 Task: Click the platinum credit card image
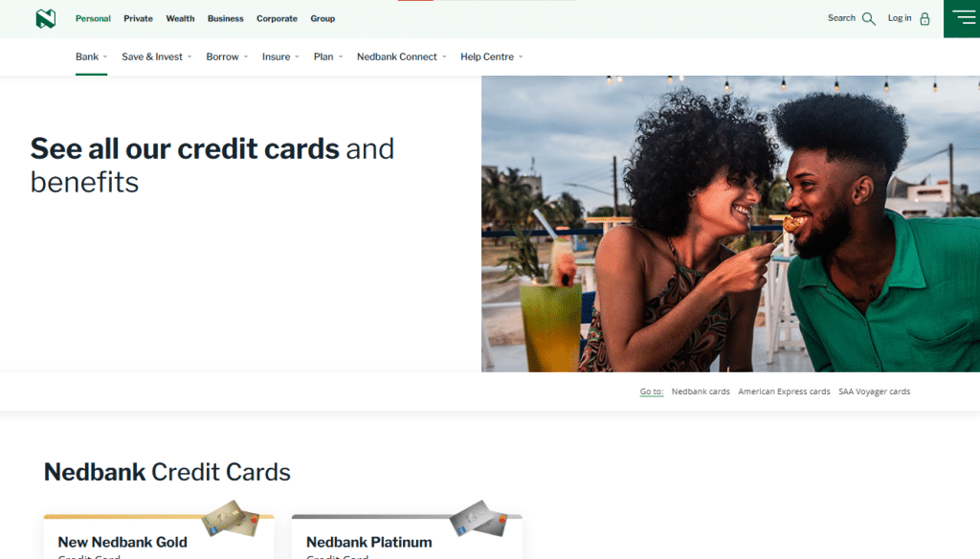click(x=479, y=519)
